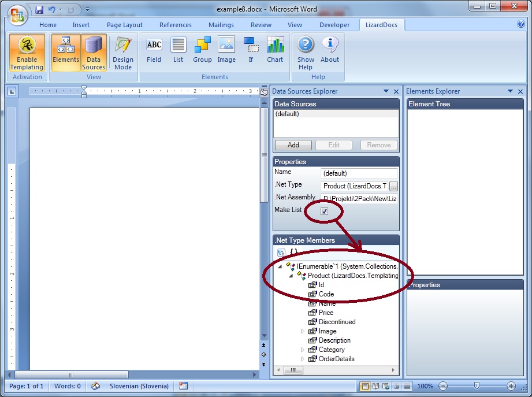Close the Elements Explorer pane

520,91
